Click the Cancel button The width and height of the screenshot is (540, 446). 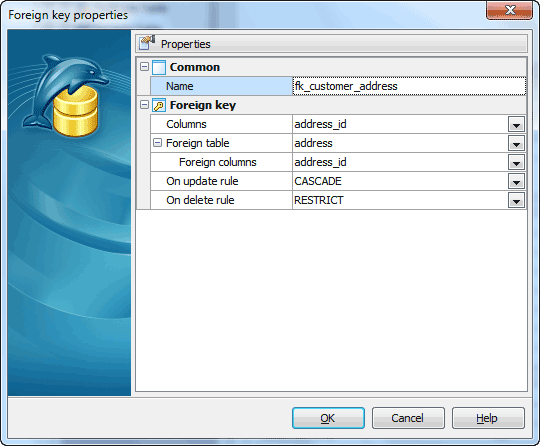(x=408, y=418)
